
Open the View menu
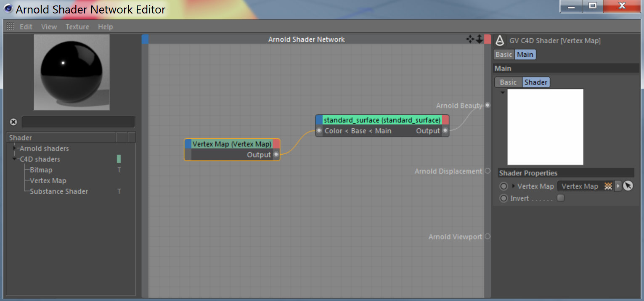(49, 26)
